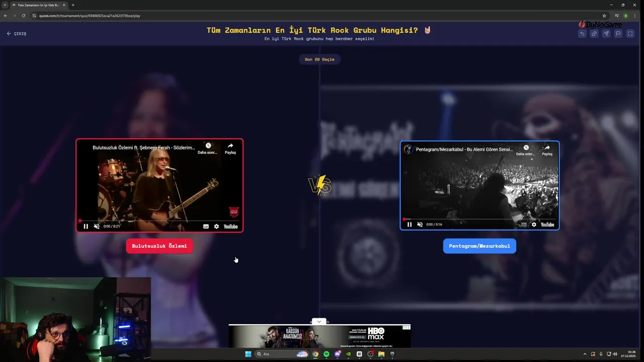Select the Tüm Zamanların En İyi tab
This screenshot has width=644, height=362.
coord(38,5)
